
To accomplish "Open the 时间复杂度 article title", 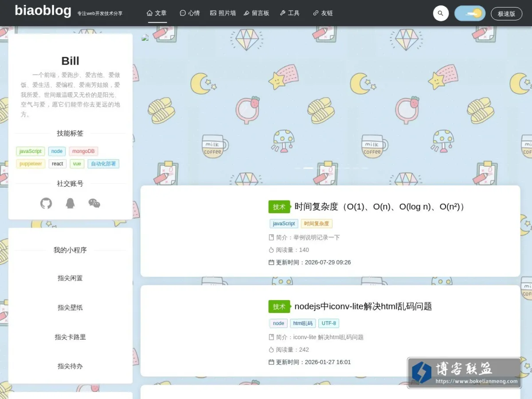I will tap(380, 207).
